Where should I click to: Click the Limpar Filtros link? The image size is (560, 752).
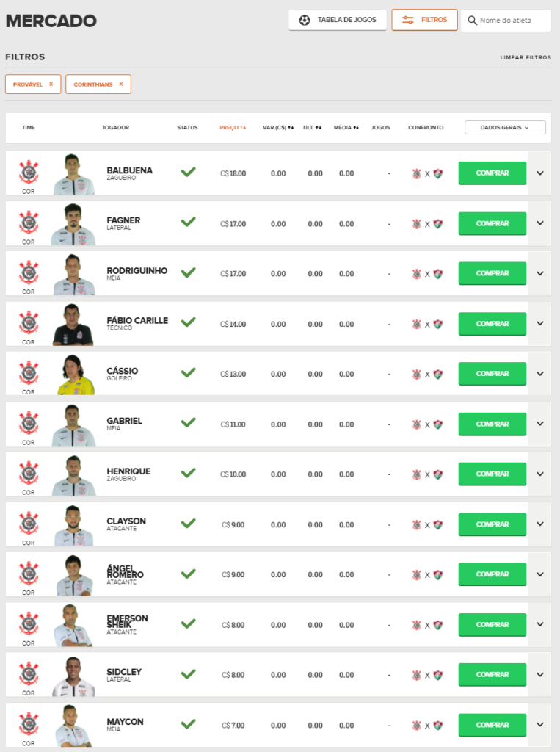point(525,57)
